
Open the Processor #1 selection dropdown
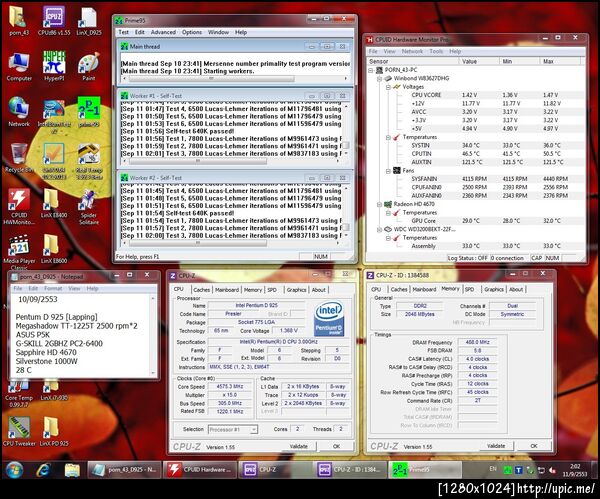233,430
